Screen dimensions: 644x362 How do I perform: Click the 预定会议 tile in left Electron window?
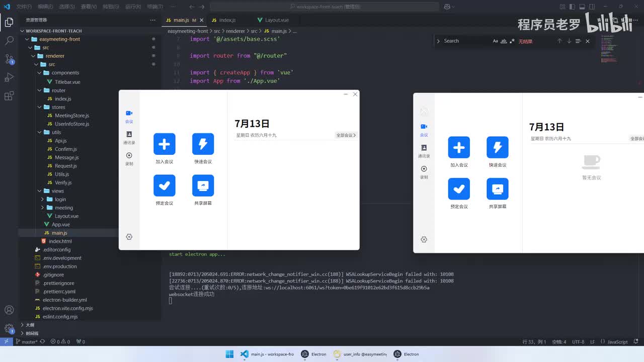165,190
